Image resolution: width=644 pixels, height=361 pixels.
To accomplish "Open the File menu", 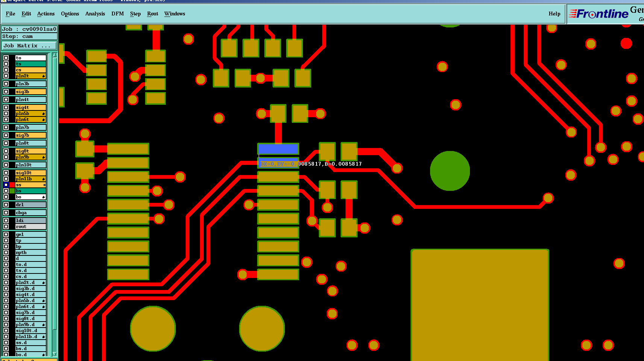I will pyautogui.click(x=11, y=14).
